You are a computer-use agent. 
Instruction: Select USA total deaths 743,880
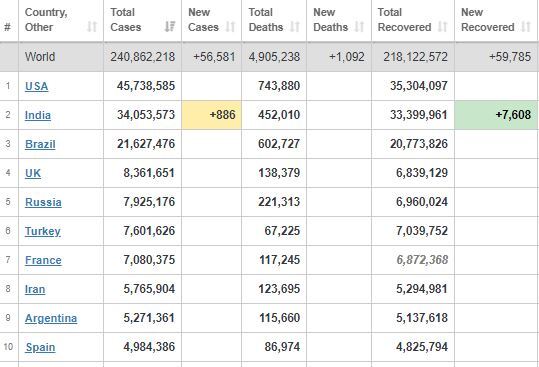(279, 86)
